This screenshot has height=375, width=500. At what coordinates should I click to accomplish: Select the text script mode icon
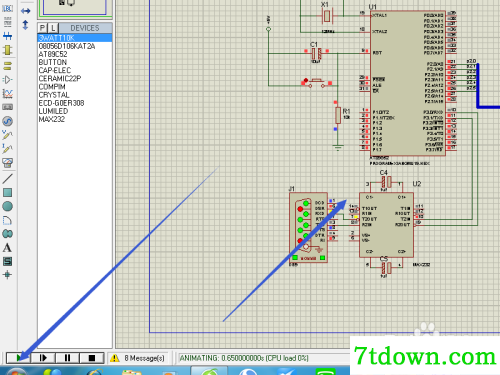[7, 22]
